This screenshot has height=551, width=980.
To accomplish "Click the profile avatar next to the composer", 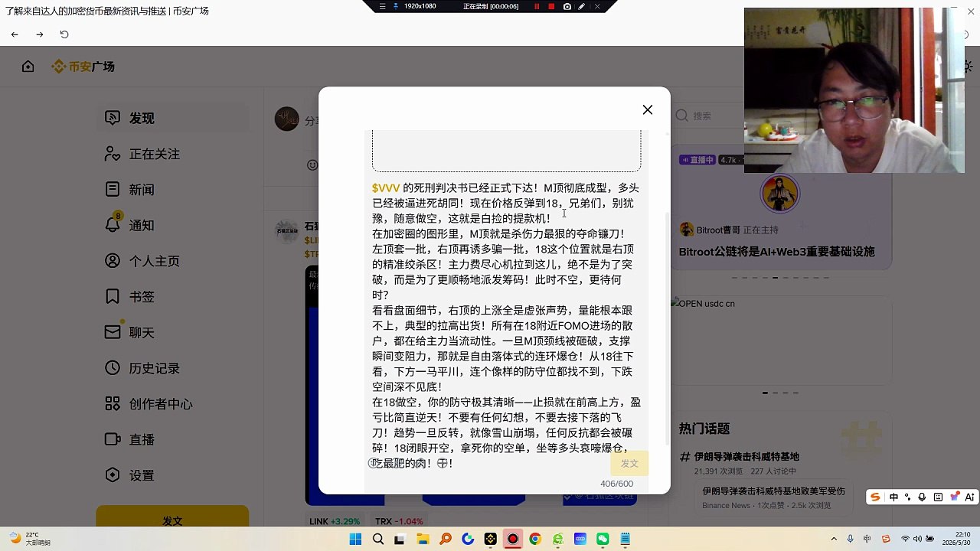I will (x=287, y=119).
